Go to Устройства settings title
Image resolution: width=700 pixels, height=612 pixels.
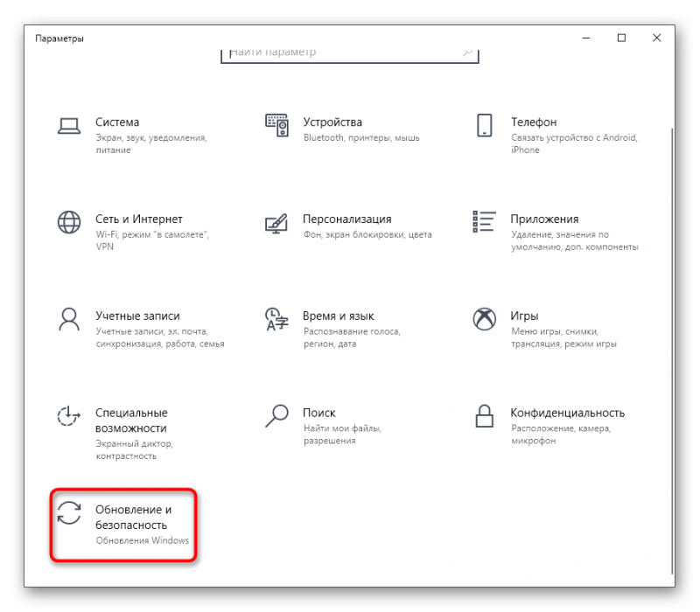coord(332,122)
